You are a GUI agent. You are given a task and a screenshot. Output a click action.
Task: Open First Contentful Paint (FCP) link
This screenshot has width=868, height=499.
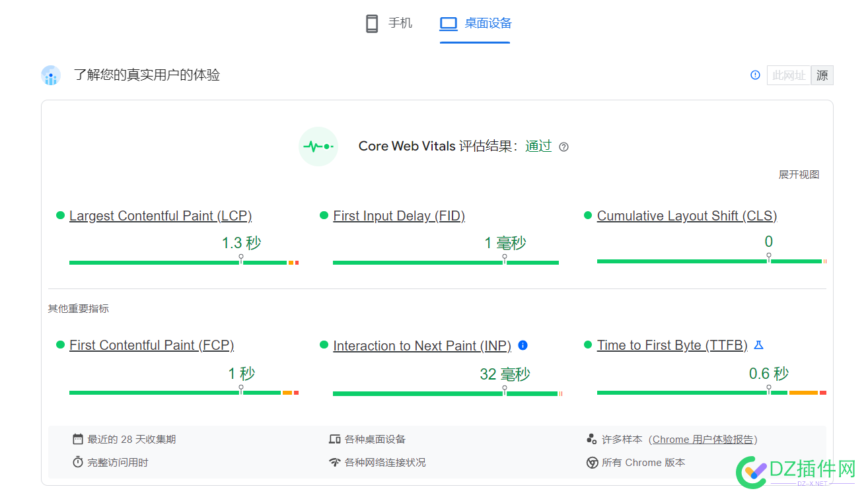[151, 345]
